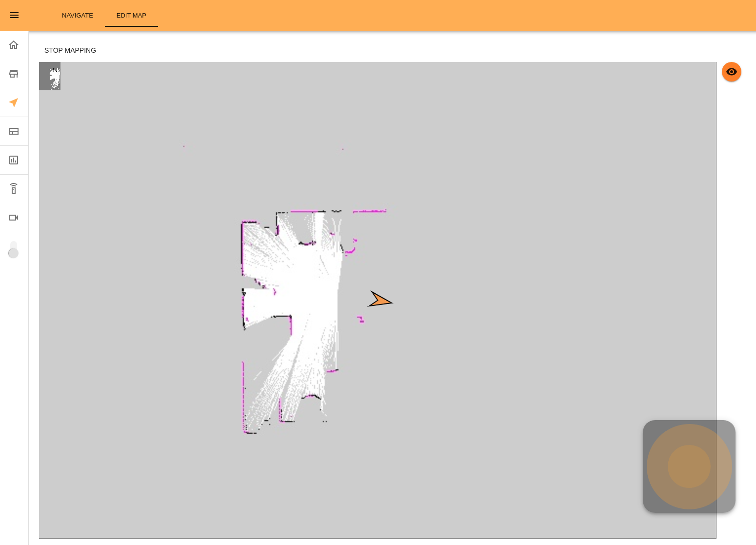Open the video camera icon in sidebar

pyautogui.click(x=14, y=218)
